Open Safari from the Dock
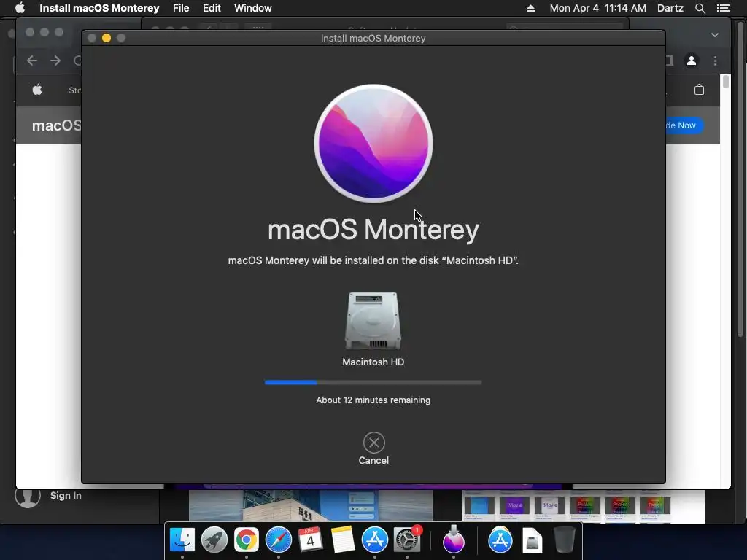Screen dimensions: 747x560 tap(278, 540)
